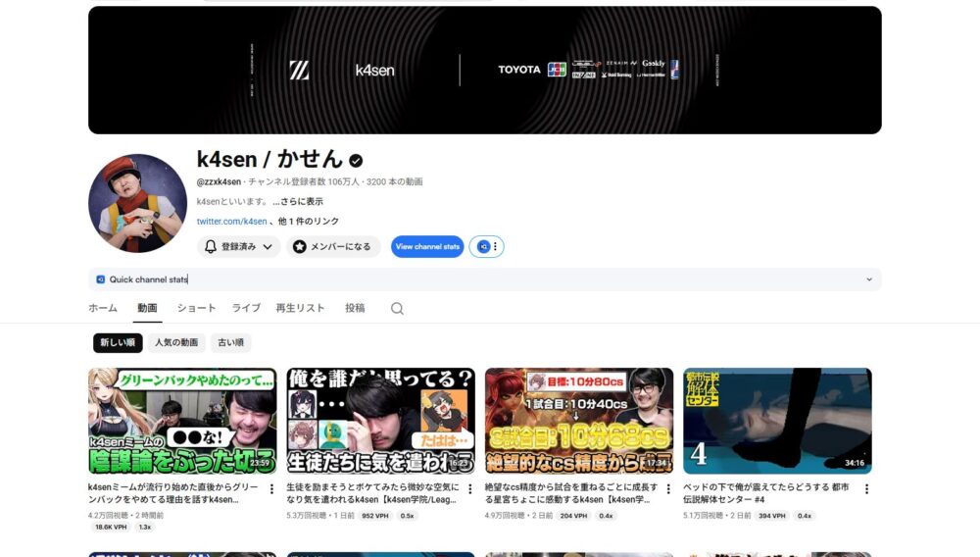Image resolution: width=980 pixels, height=557 pixels.
Task: Sort by the 古い順 chip
Action: (230, 342)
